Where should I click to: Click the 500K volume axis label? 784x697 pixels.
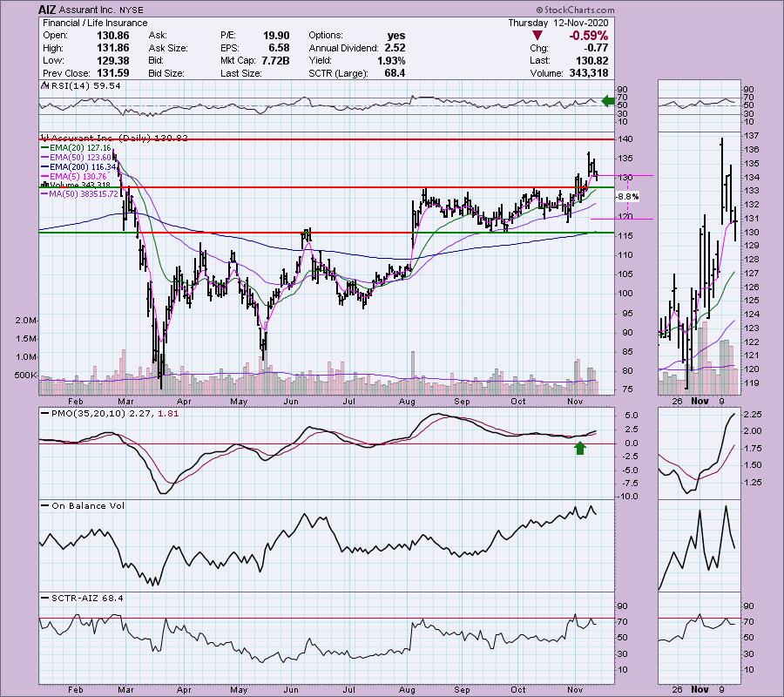[25, 375]
